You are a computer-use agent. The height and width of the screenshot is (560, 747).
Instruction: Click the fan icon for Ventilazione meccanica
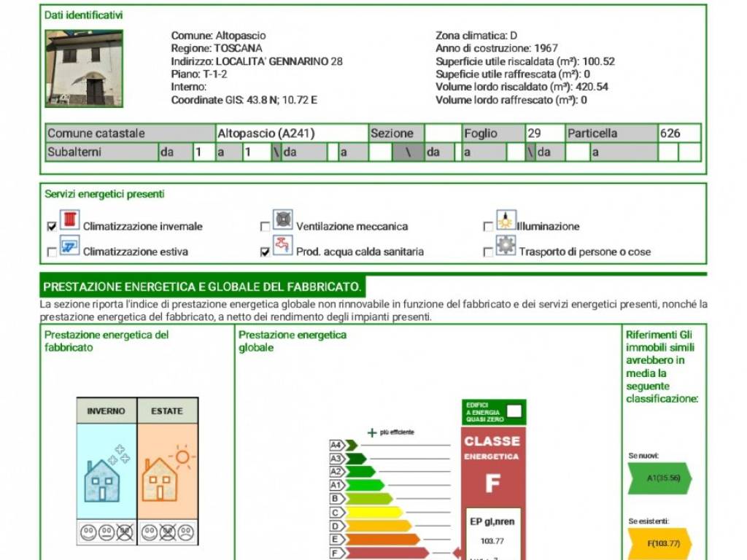(283, 219)
